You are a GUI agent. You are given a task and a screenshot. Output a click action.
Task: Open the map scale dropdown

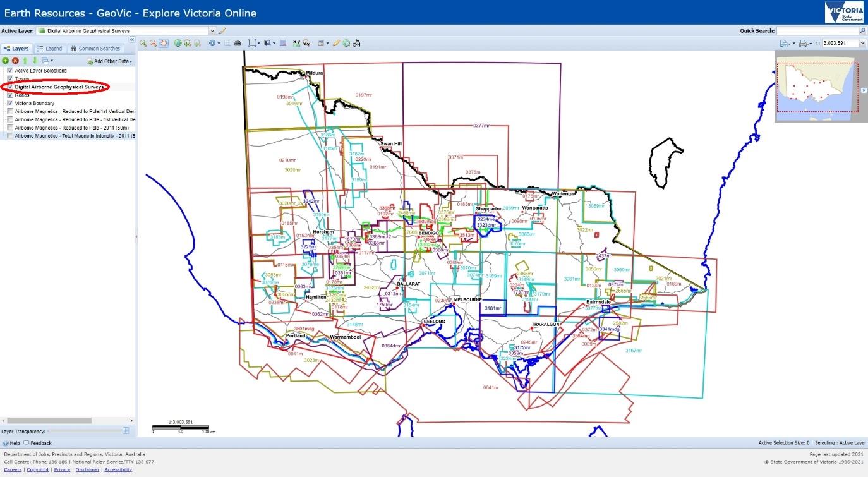click(x=862, y=43)
